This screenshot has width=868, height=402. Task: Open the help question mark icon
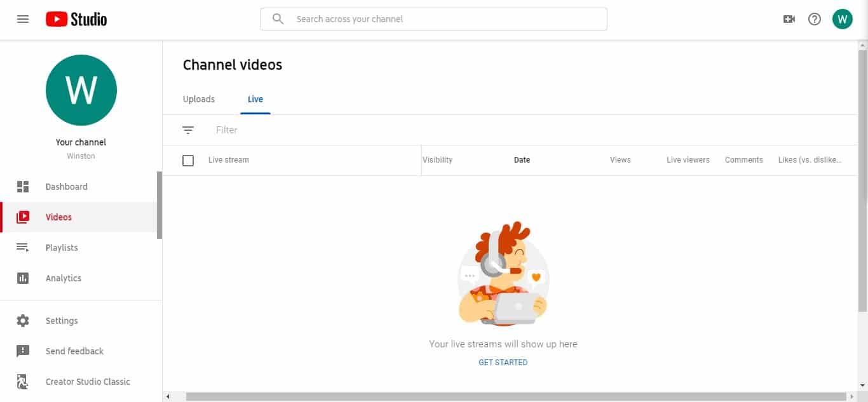point(815,19)
